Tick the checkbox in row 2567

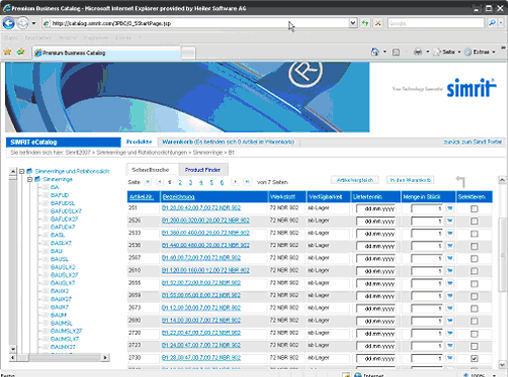tap(474, 259)
